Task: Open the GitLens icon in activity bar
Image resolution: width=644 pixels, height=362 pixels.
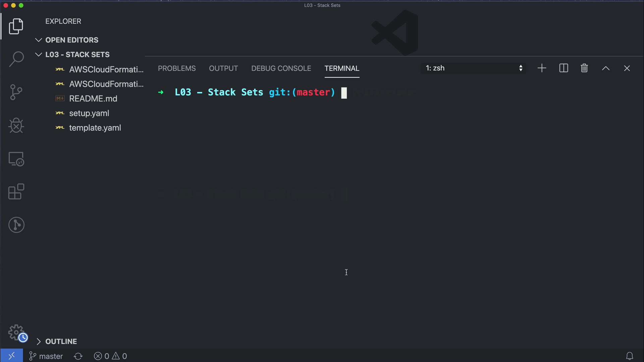Action: (16, 225)
